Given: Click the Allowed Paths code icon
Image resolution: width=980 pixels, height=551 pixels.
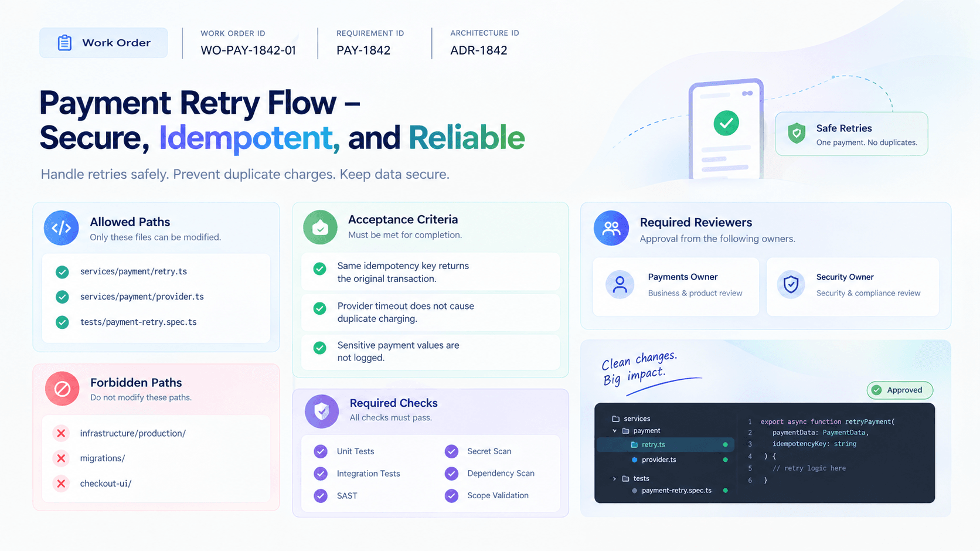Looking at the screenshot, I should pos(62,228).
